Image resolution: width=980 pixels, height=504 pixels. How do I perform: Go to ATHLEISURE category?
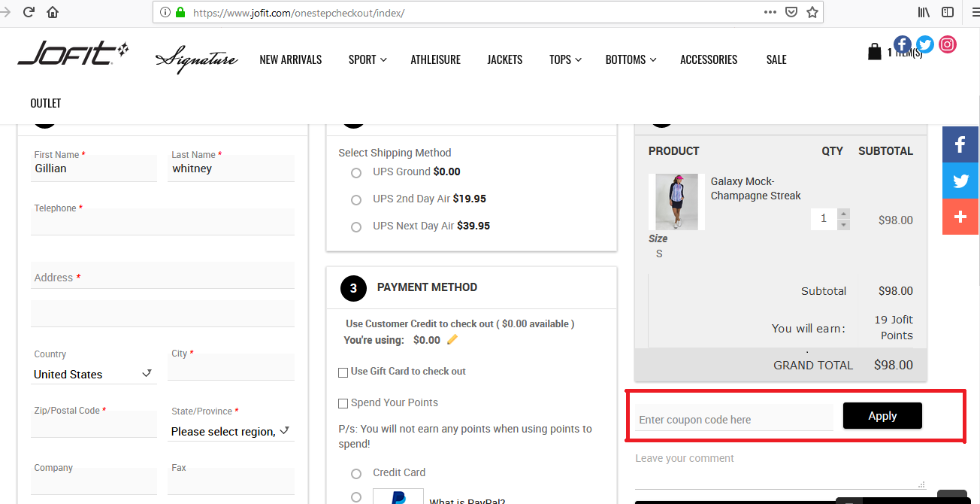tap(436, 59)
